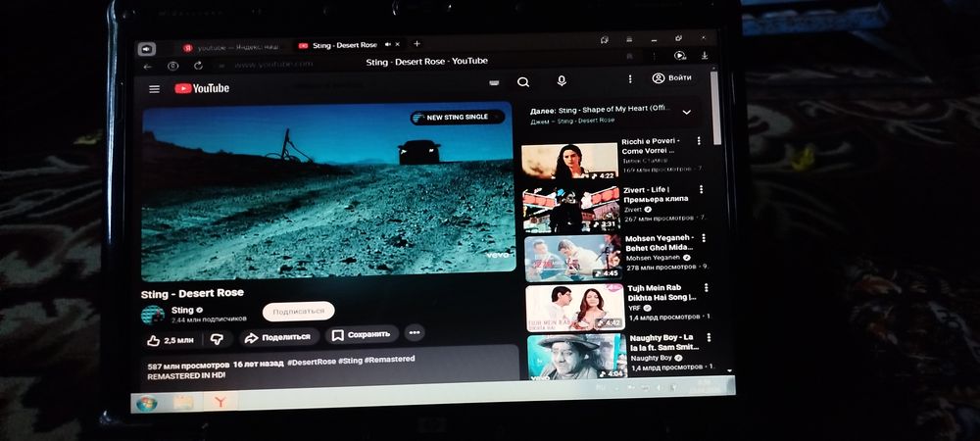Open YouTube settings three-dot menu

630,78
